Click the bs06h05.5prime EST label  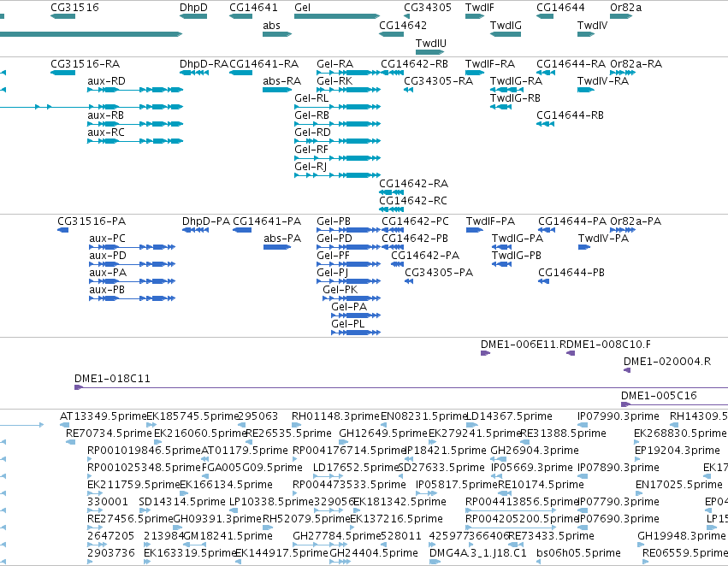(578, 553)
